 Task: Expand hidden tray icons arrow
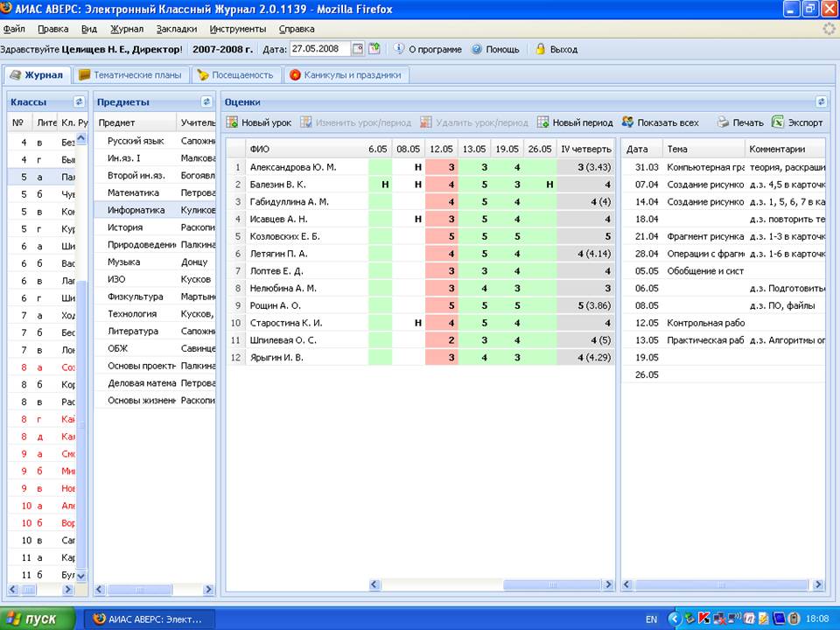click(x=675, y=619)
